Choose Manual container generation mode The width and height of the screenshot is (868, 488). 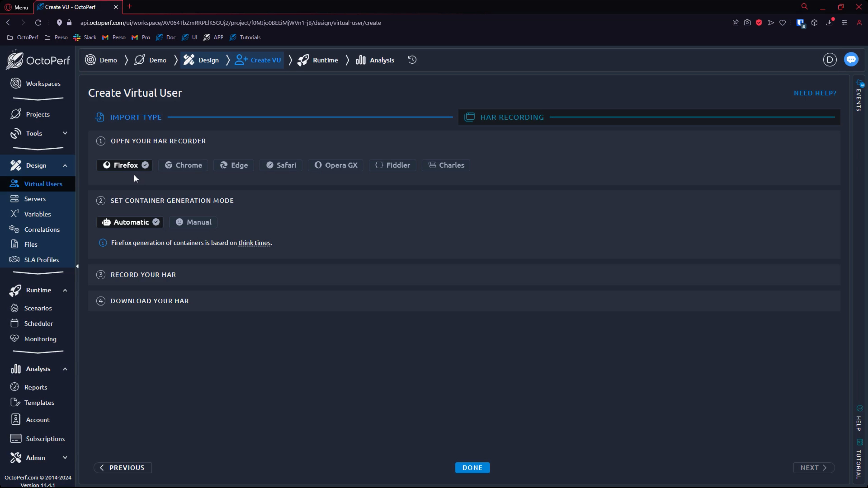point(193,222)
